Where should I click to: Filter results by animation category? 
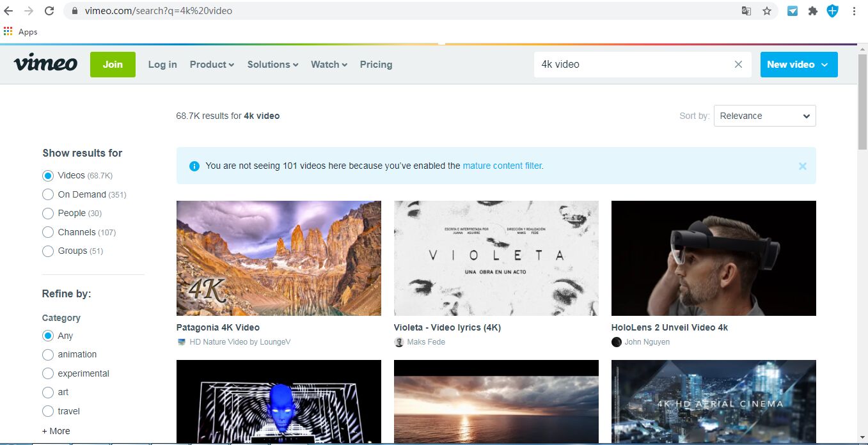tap(47, 354)
